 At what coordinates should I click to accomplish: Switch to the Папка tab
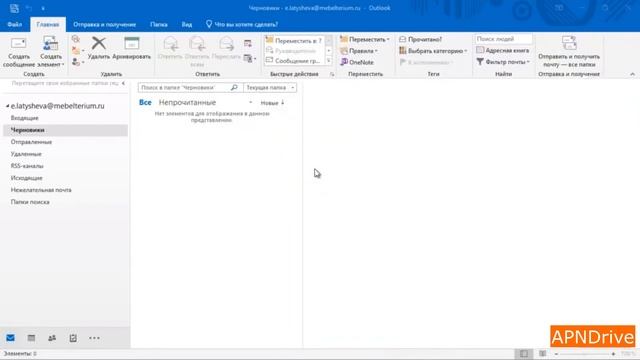coord(159,24)
